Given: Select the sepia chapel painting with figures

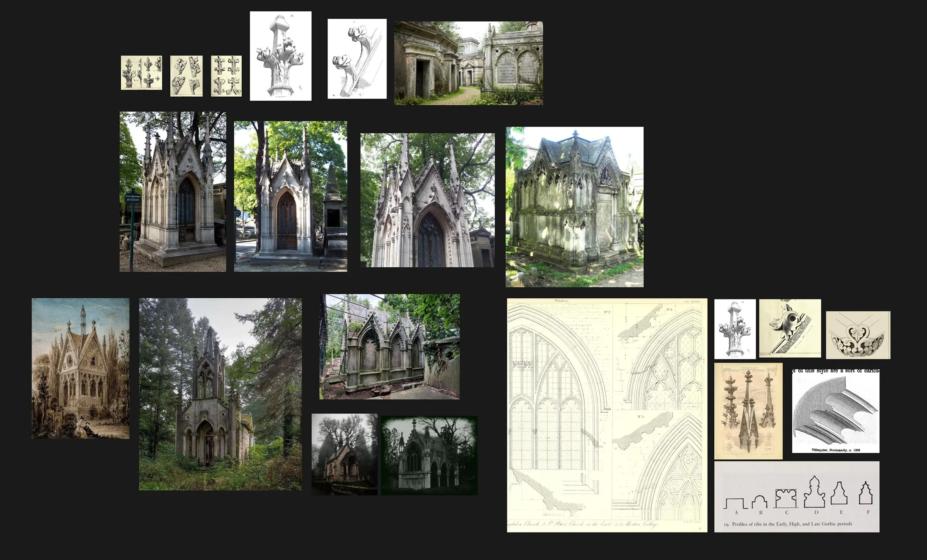Looking at the screenshot, I should [x=81, y=368].
